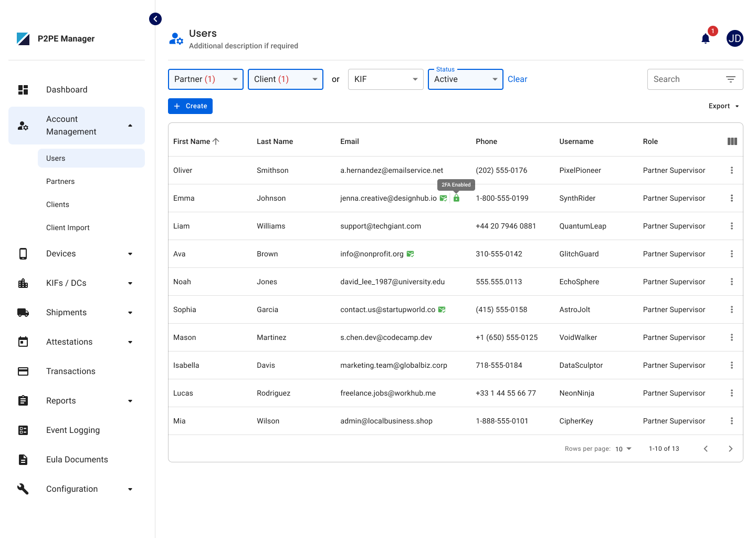
Task: Sort the table by Last Name
Action: [275, 141]
